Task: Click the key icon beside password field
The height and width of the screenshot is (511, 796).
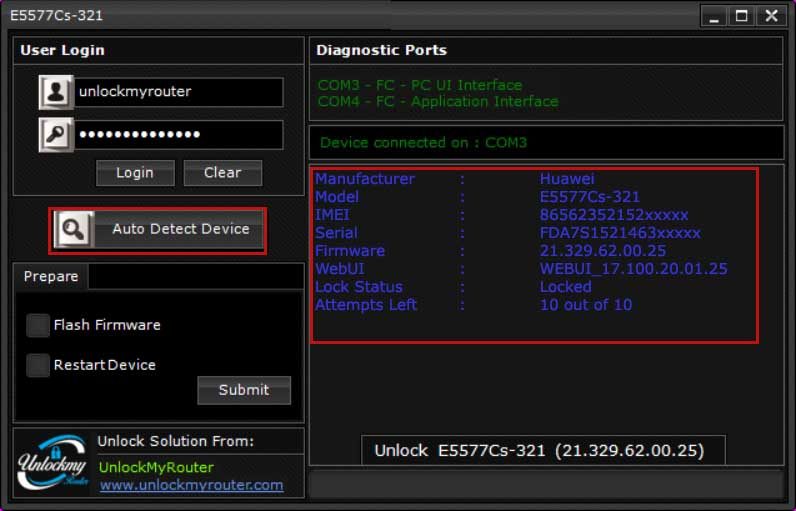Action: (x=56, y=135)
